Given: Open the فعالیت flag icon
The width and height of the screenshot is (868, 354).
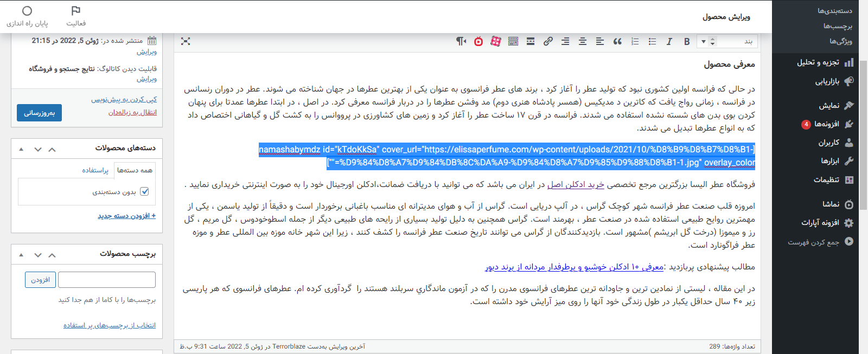Looking at the screenshot, I should click(x=76, y=11).
